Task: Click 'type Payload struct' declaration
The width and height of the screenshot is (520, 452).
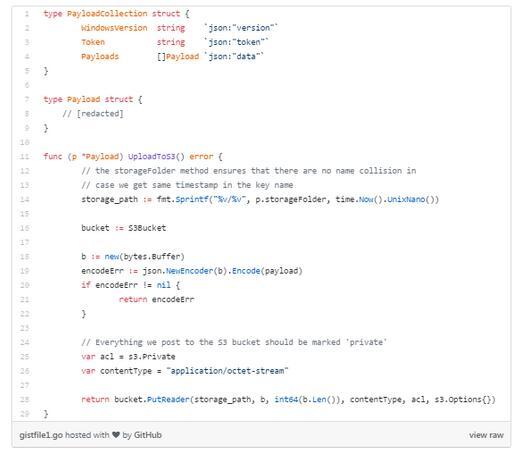Action: point(88,99)
